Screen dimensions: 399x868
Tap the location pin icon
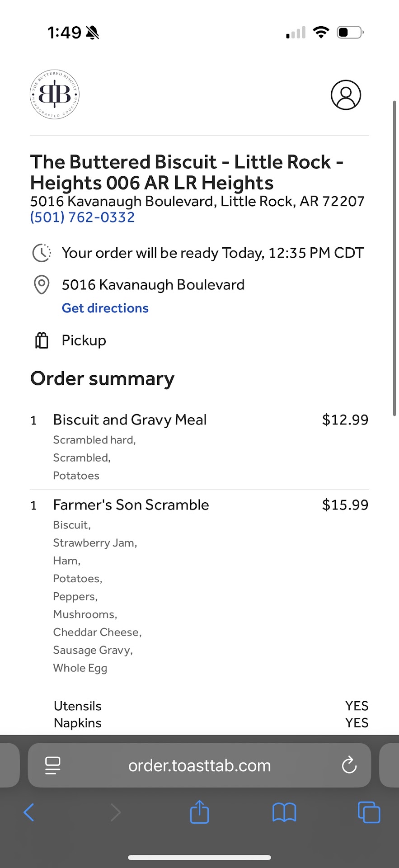pos(42,285)
